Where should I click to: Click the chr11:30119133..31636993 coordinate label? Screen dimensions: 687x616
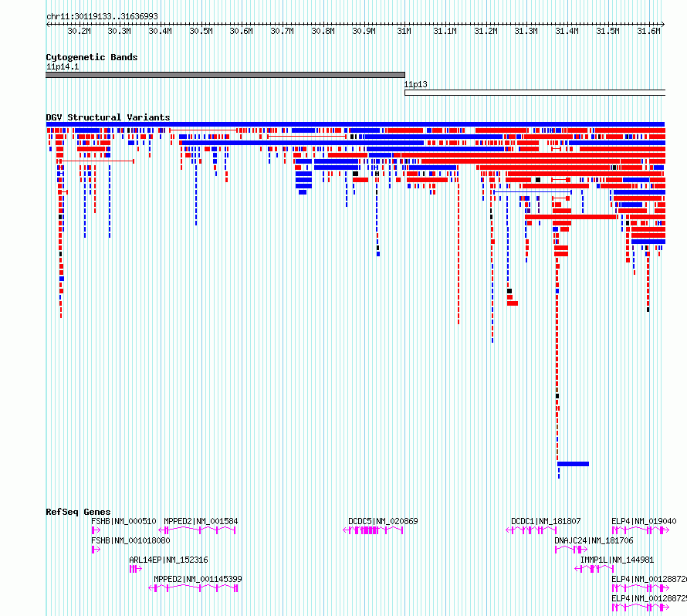(x=102, y=17)
